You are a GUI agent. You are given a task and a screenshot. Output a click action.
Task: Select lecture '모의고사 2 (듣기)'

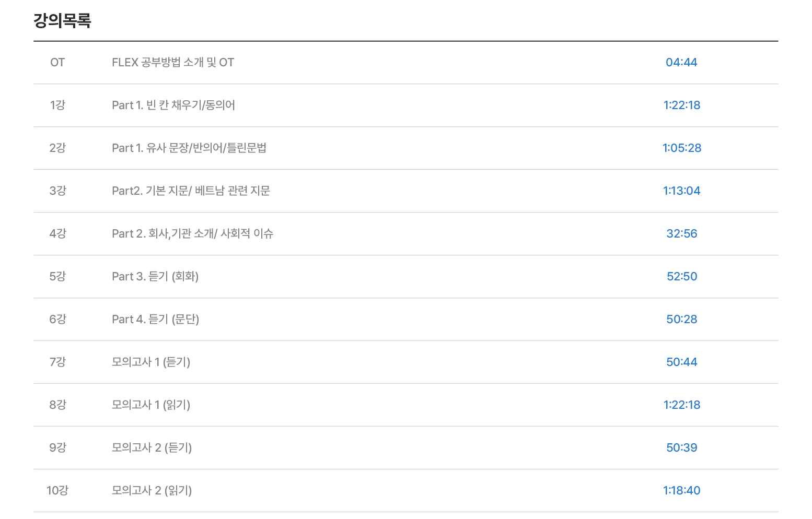coord(152,448)
